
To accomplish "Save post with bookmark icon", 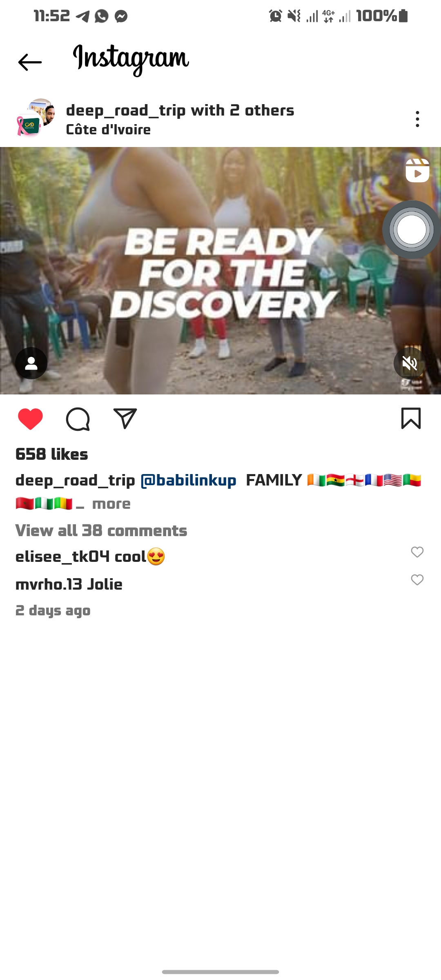I will pos(411,419).
